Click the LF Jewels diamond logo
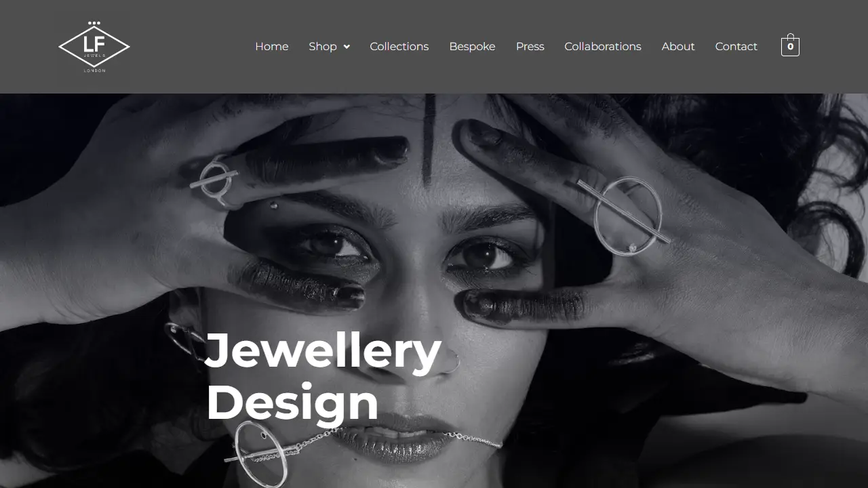The height and width of the screenshot is (488, 868). point(94,47)
